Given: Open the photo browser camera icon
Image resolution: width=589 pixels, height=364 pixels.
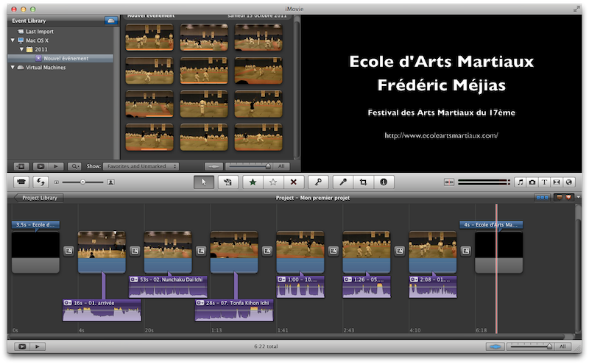Looking at the screenshot, I should tap(532, 182).
